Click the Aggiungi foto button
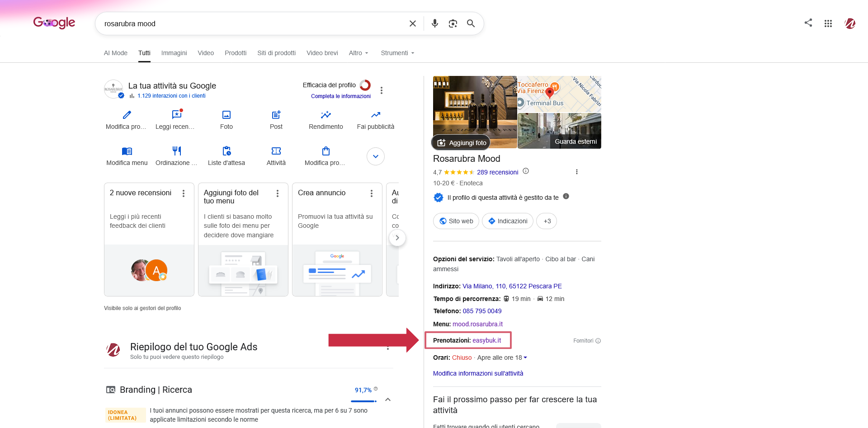Screen dimensions: 868x428 [x=462, y=143]
